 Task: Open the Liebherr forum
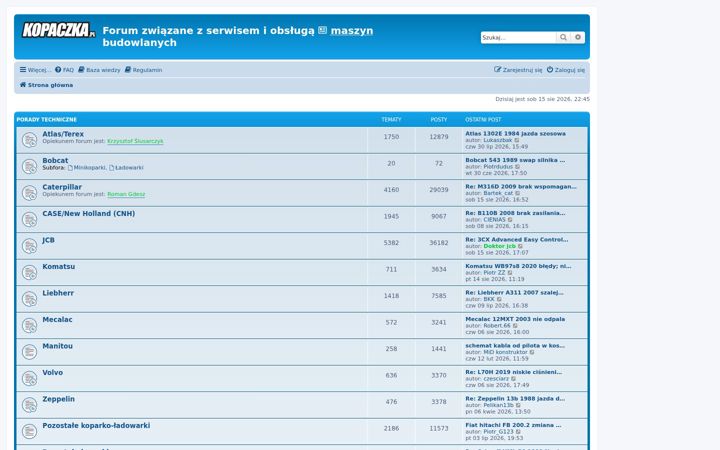(58, 293)
